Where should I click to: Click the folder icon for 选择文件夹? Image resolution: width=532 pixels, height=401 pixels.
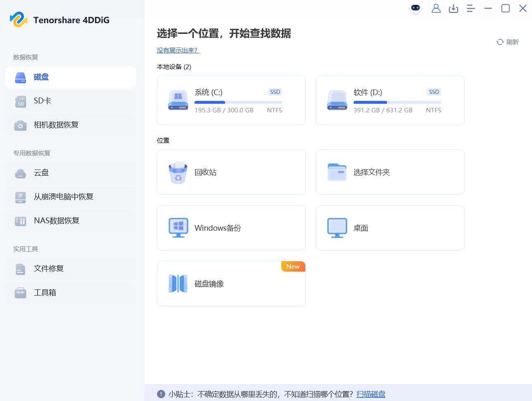(x=337, y=172)
